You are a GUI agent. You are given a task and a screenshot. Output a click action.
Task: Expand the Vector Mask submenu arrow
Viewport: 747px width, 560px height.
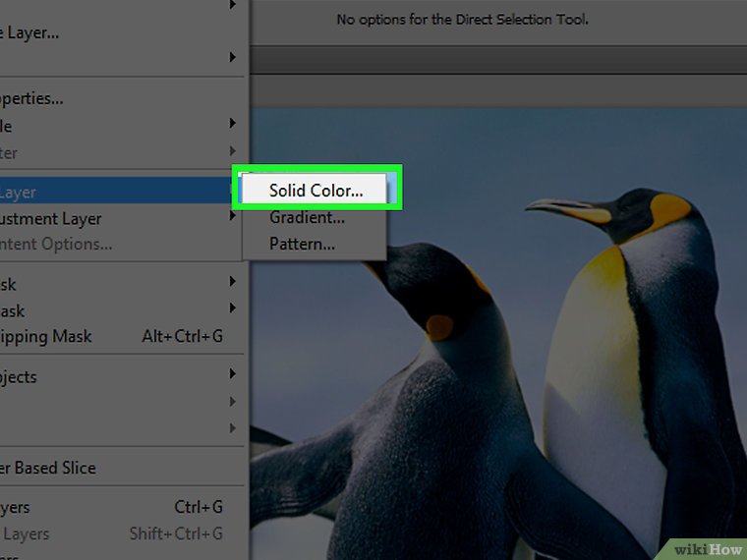(233, 308)
